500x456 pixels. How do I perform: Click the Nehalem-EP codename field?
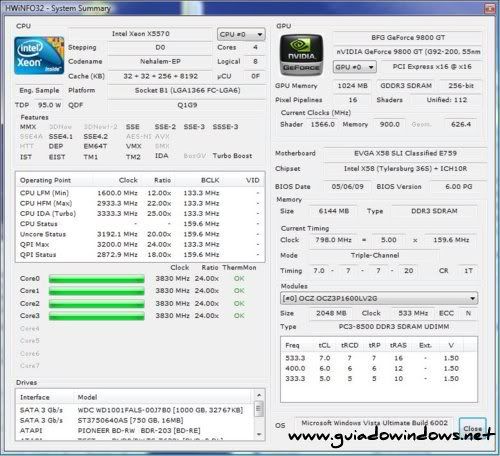[160, 62]
